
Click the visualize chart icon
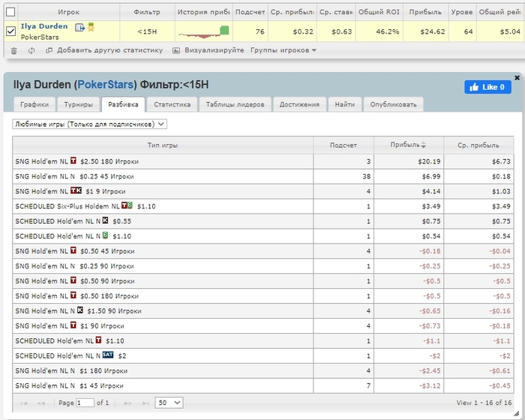(x=176, y=50)
